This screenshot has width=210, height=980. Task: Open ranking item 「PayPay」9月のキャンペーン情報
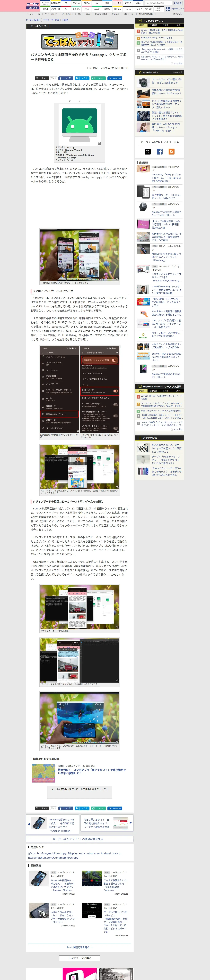(x=162, y=51)
